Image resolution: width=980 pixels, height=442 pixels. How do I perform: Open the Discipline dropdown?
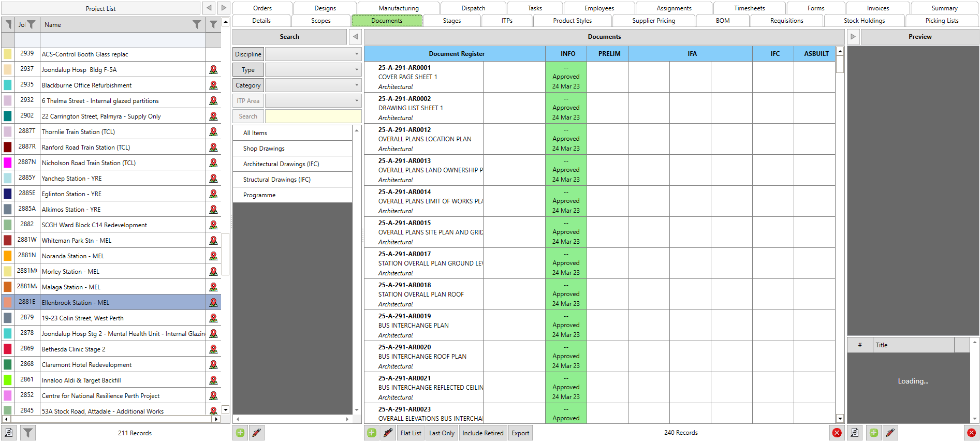point(313,54)
